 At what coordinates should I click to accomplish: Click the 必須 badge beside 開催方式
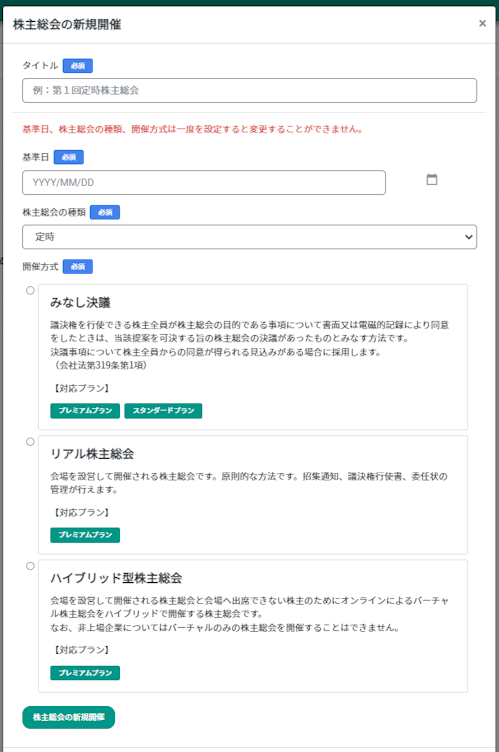[x=78, y=267]
